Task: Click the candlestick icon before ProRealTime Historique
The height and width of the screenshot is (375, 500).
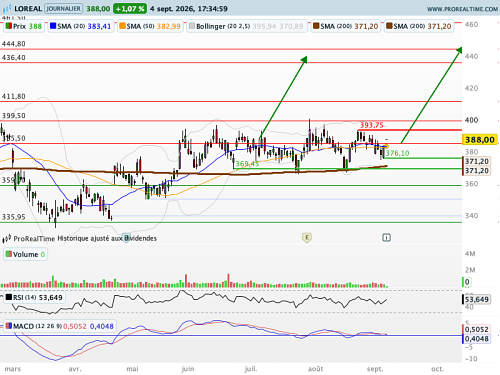Action: (7, 239)
